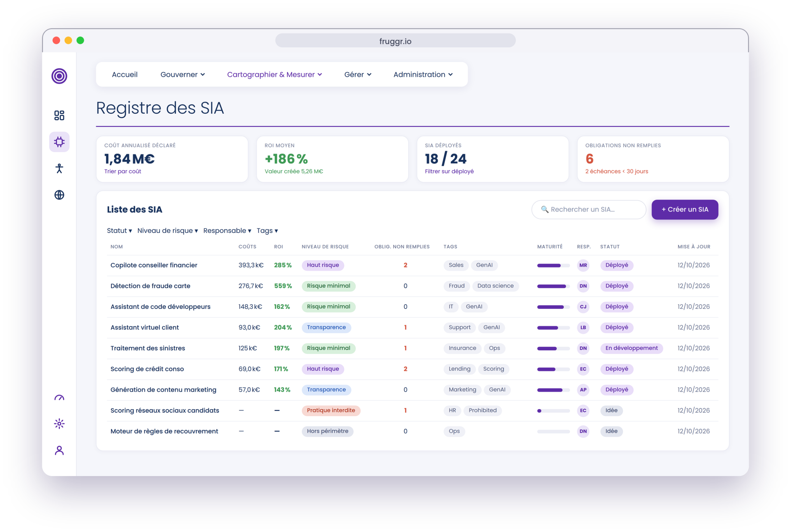This screenshot has width=791, height=532.
Task: Click the red close window button
Action: 56,40
